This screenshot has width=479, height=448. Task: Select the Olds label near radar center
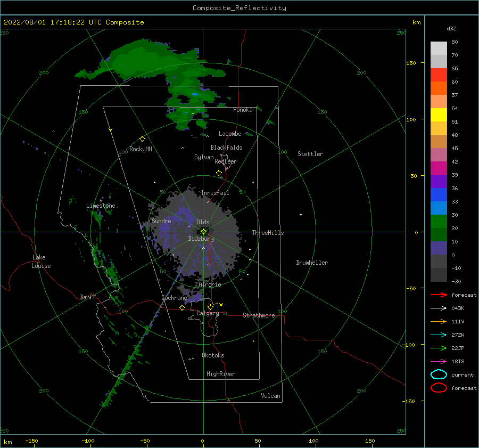[203, 222]
